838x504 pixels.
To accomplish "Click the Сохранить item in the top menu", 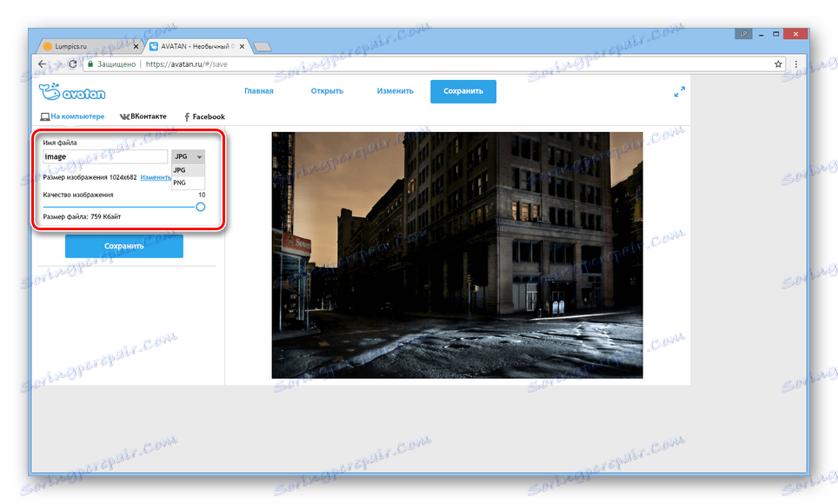I will (463, 91).
